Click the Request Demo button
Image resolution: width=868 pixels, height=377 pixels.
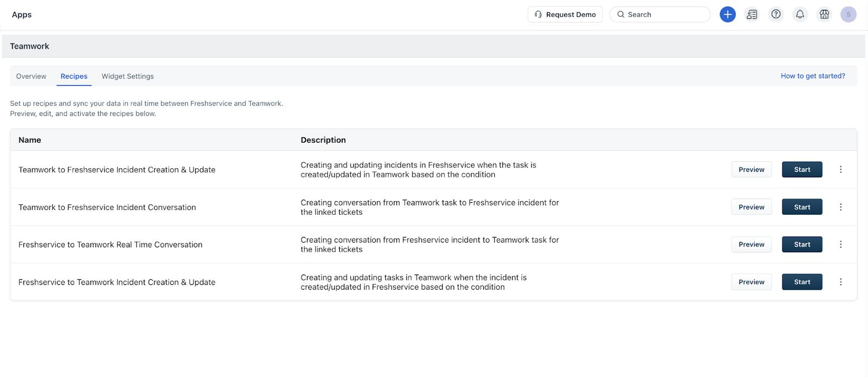[x=565, y=15]
